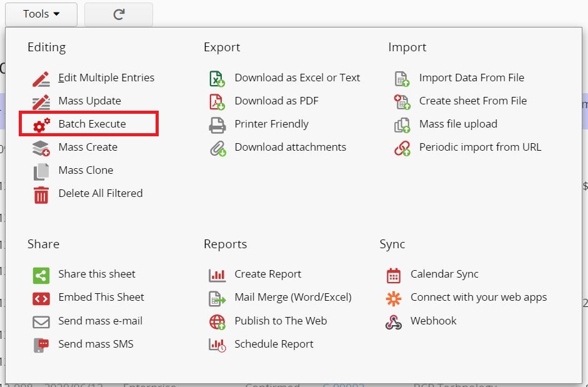Image resolution: width=588 pixels, height=387 pixels.
Task: Open the Tools dropdown menu
Action: click(x=40, y=14)
